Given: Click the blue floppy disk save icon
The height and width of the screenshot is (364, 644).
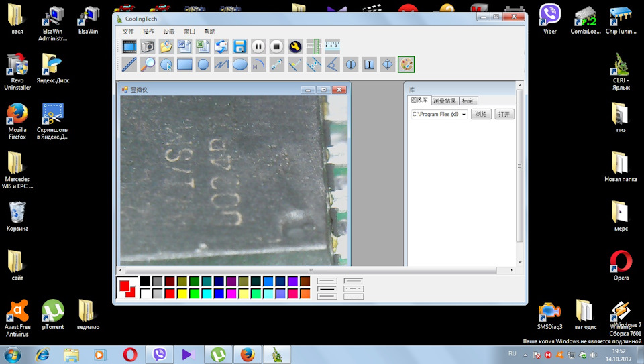Looking at the screenshot, I should 239,46.
